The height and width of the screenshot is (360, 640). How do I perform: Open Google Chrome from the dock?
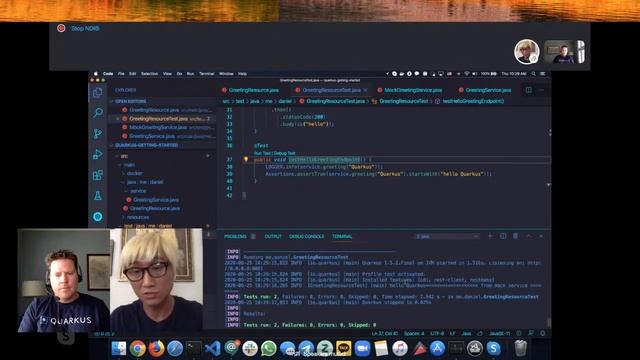click(138, 348)
